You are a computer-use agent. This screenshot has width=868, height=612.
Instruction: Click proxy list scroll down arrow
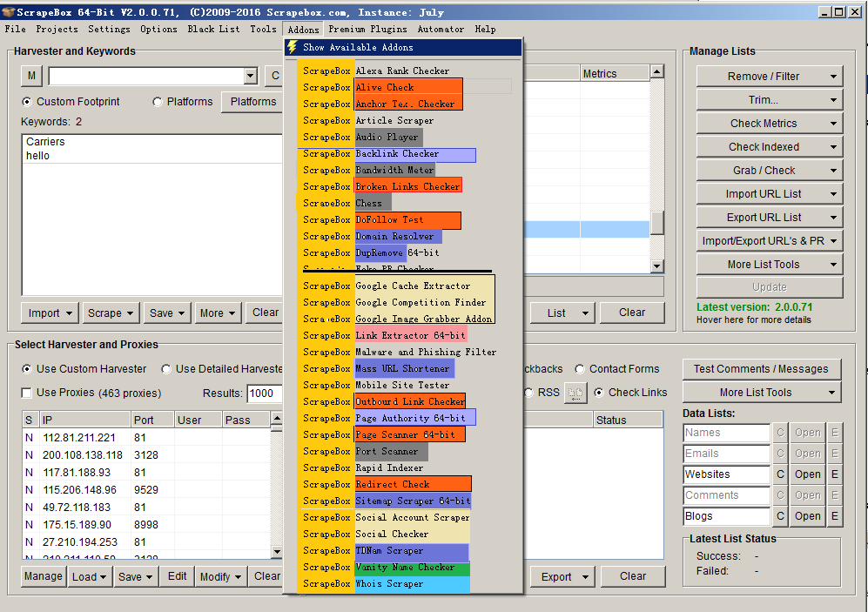pyautogui.click(x=277, y=551)
